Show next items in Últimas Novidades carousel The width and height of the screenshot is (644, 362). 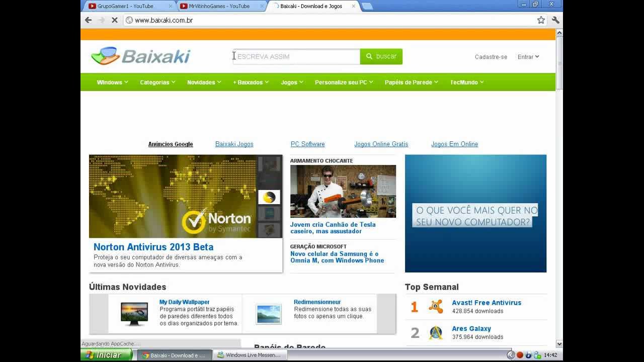click(x=386, y=314)
